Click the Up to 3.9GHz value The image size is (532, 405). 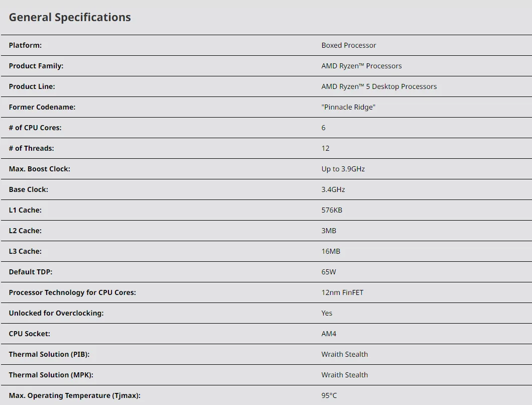(343, 169)
